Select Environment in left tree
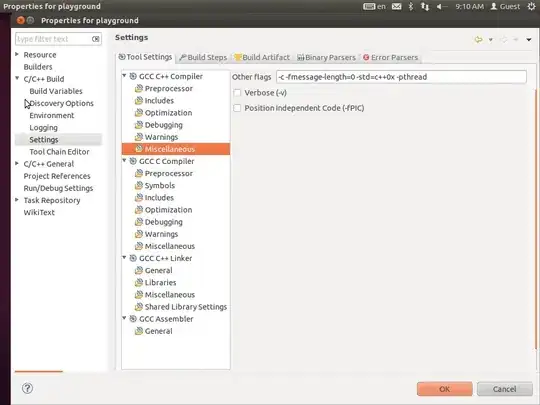This screenshot has width=540, height=405. pyautogui.click(x=52, y=115)
